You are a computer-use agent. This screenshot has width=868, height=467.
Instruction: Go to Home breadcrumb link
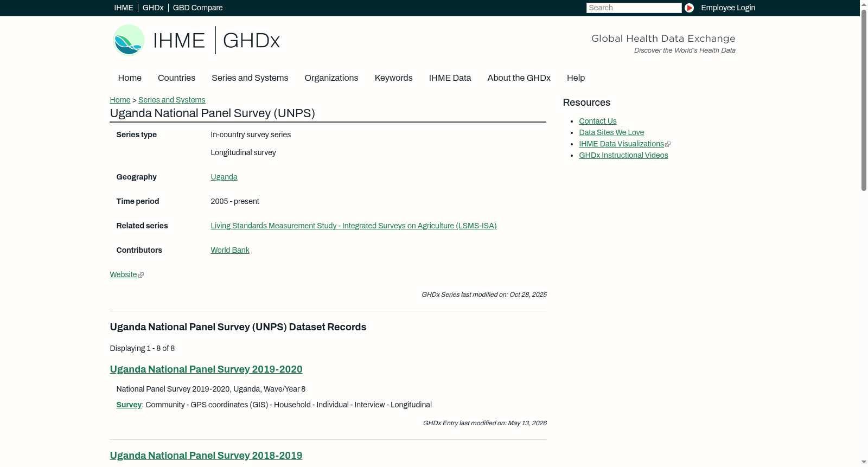click(x=120, y=100)
